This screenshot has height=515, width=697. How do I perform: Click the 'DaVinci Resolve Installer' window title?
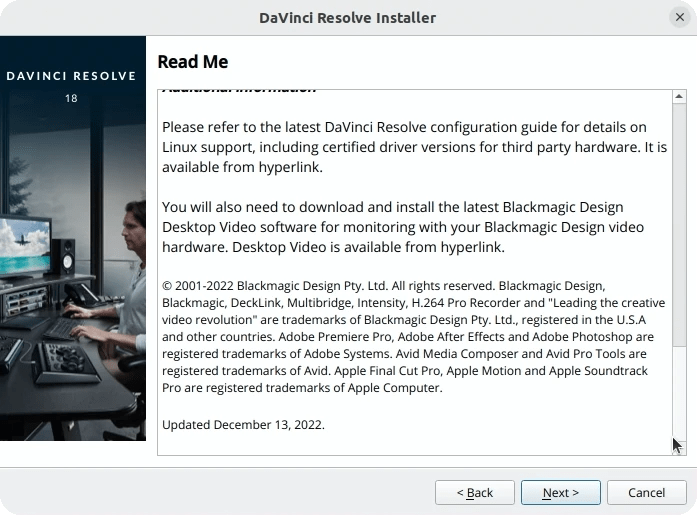pyautogui.click(x=348, y=18)
